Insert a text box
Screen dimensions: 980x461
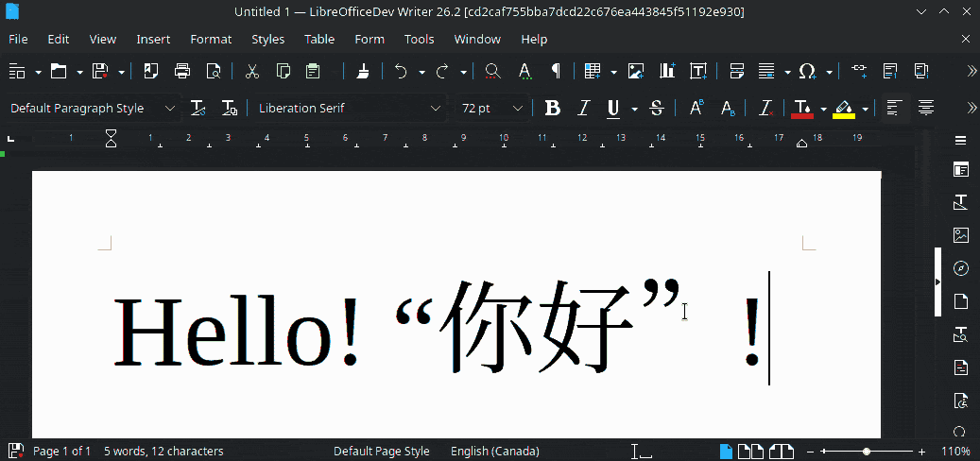pyautogui.click(x=698, y=71)
